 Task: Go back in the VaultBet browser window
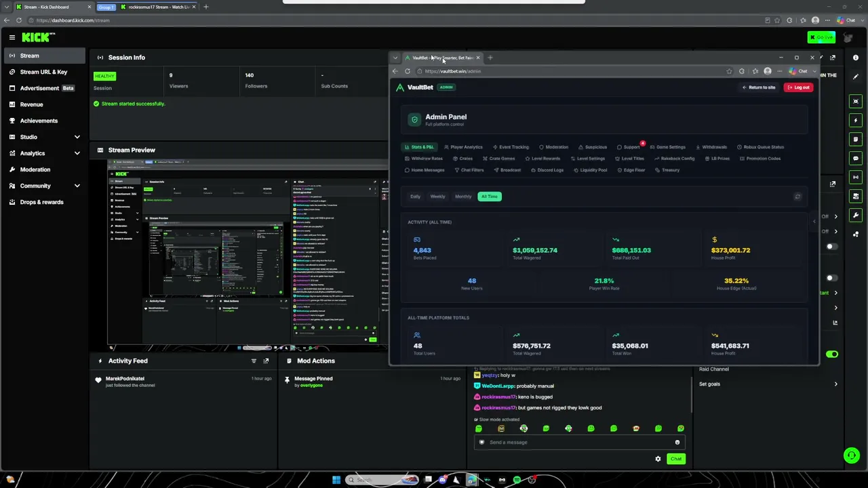click(x=395, y=71)
